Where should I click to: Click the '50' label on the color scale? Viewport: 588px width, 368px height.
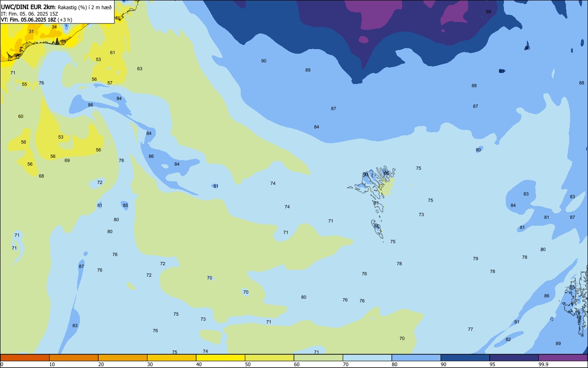pyautogui.click(x=248, y=364)
